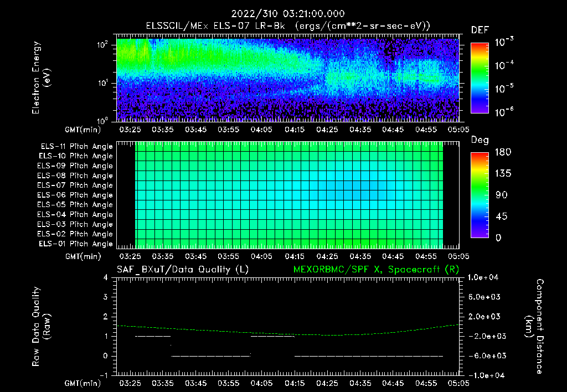This screenshot has width=567, height=392.
Task: Click GMT(min) label under spectrogram panel
Action: 83,130
